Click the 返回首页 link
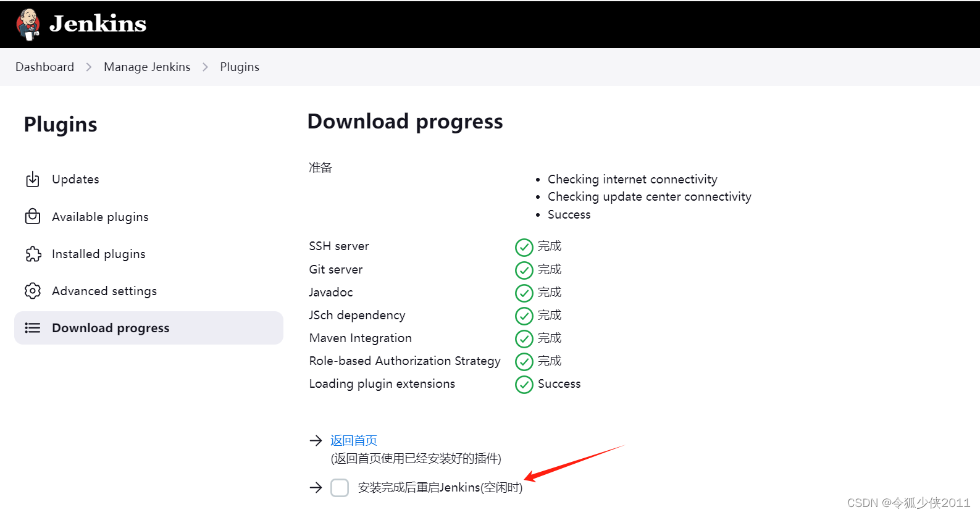This screenshot has width=980, height=515. click(x=354, y=440)
